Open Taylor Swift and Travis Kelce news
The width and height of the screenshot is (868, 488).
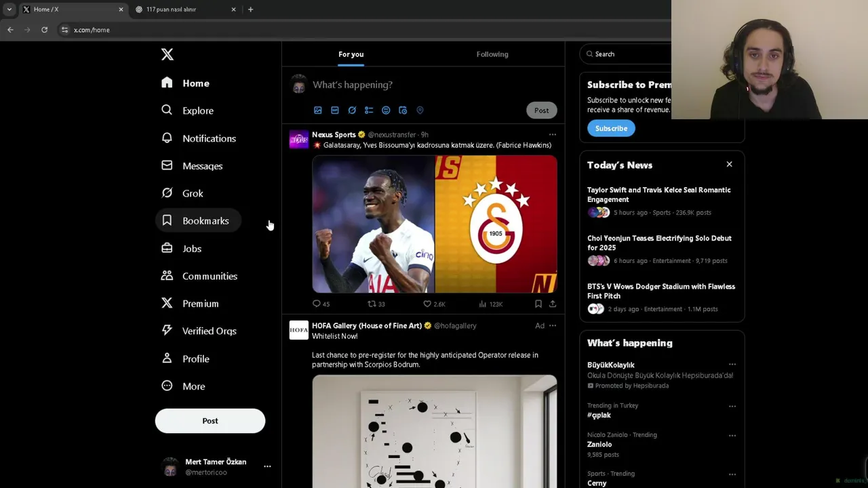point(662,203)
